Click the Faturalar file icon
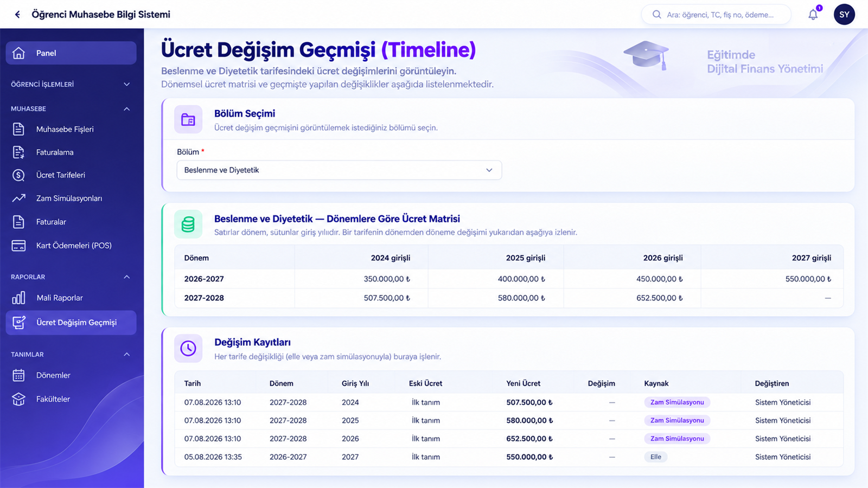868x488 pixels. tap(18, 222)
